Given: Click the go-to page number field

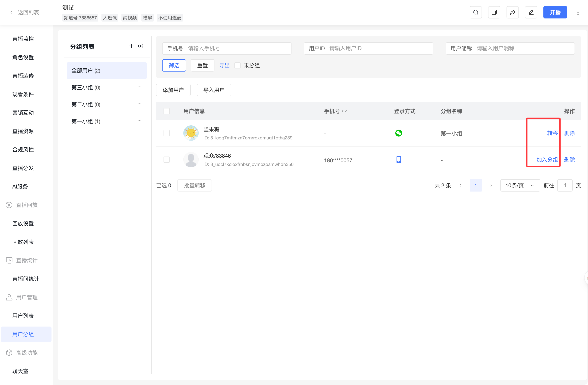Looking at the screenshot, I should click(565, 185).
